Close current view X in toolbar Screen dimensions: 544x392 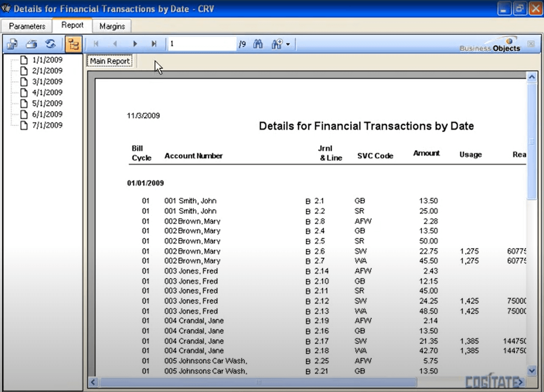coord(531,44)
